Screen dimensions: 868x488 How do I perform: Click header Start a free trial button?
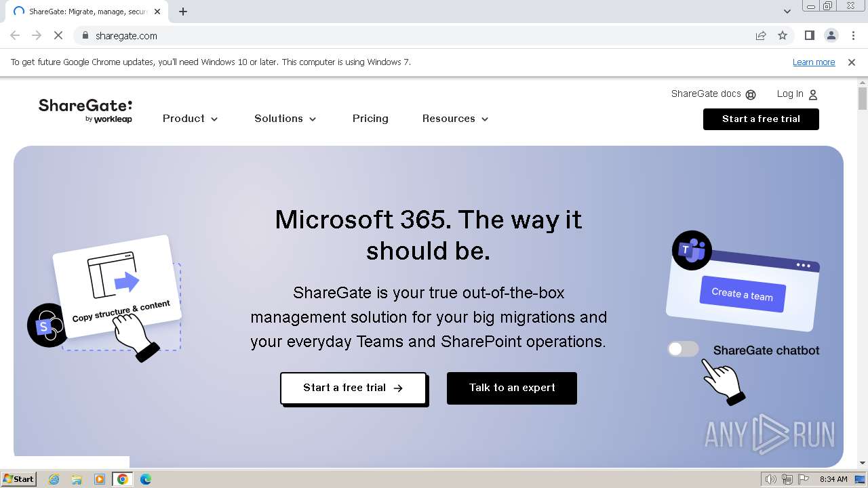761,119
